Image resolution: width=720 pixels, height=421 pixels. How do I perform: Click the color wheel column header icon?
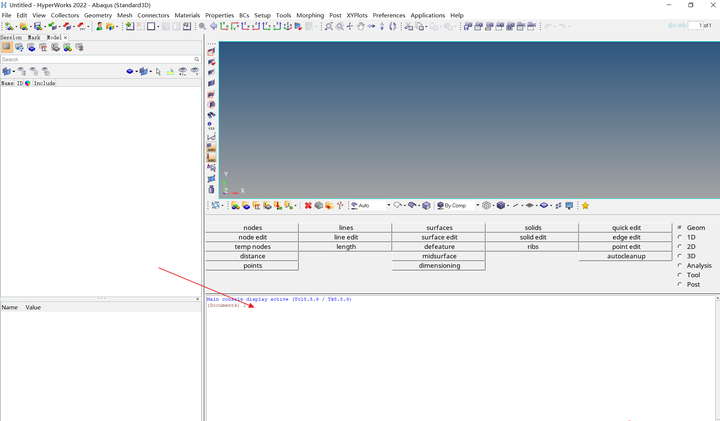28,83
